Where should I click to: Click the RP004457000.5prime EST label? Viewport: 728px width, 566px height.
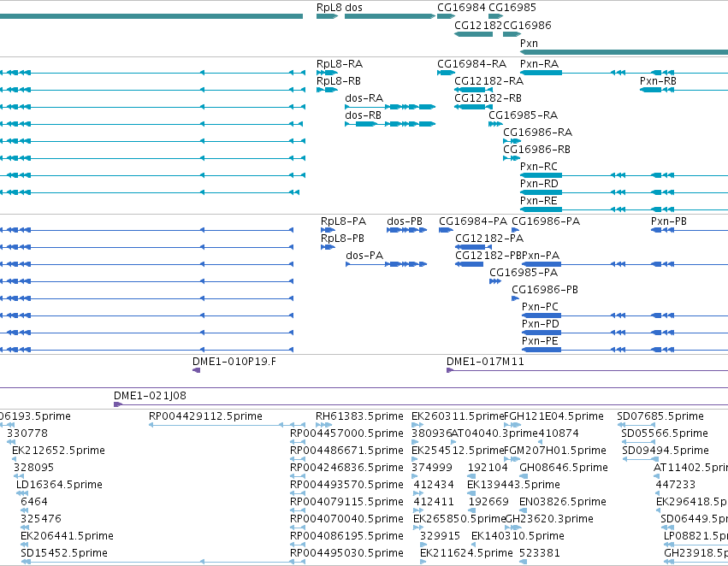346,433
